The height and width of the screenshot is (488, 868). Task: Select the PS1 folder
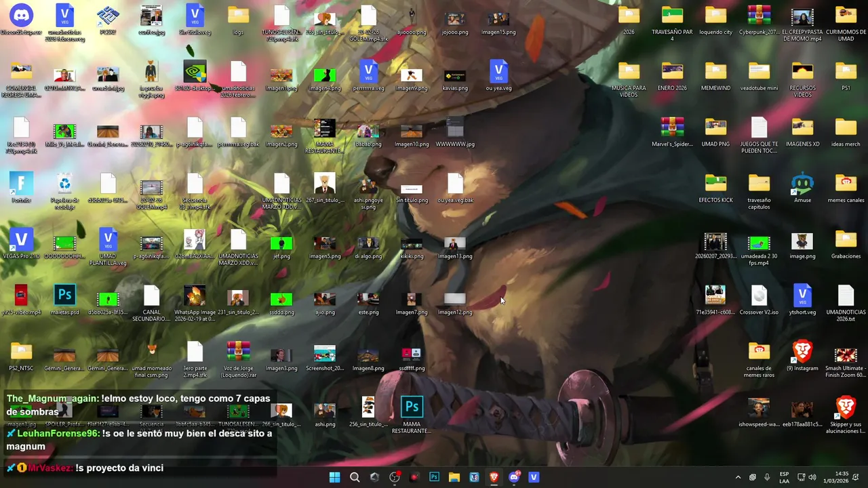(846, 72)
